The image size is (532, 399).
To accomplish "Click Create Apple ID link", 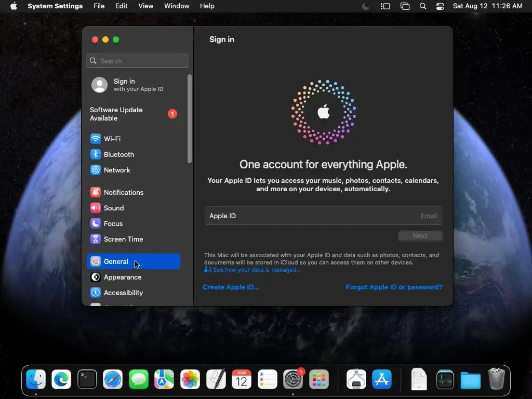I will point(231,287).
